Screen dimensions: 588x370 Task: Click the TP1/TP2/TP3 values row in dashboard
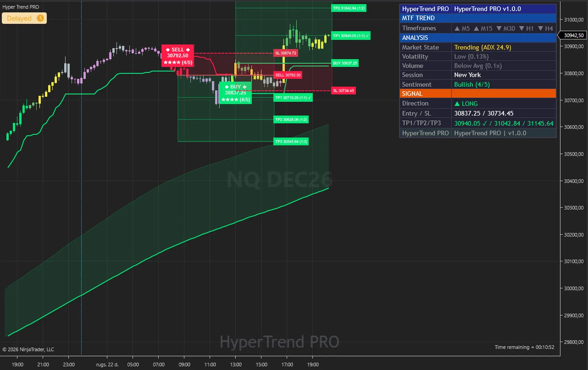504,123
